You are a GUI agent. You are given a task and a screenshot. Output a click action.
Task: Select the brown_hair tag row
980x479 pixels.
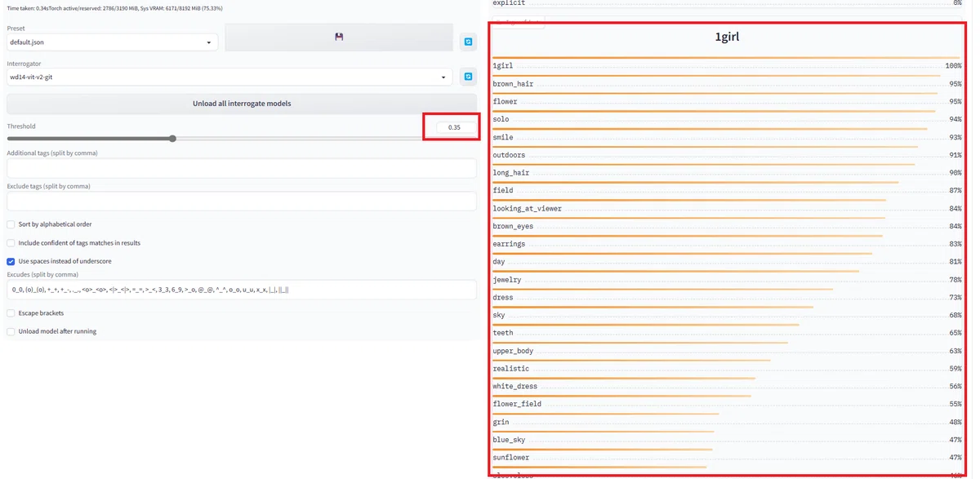click(727, 84)
